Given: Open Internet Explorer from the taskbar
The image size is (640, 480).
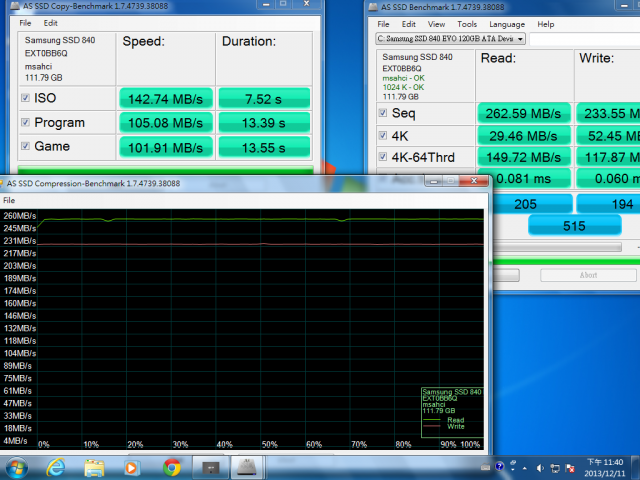Looking at the screenshot, I should [x=56, y=467].
